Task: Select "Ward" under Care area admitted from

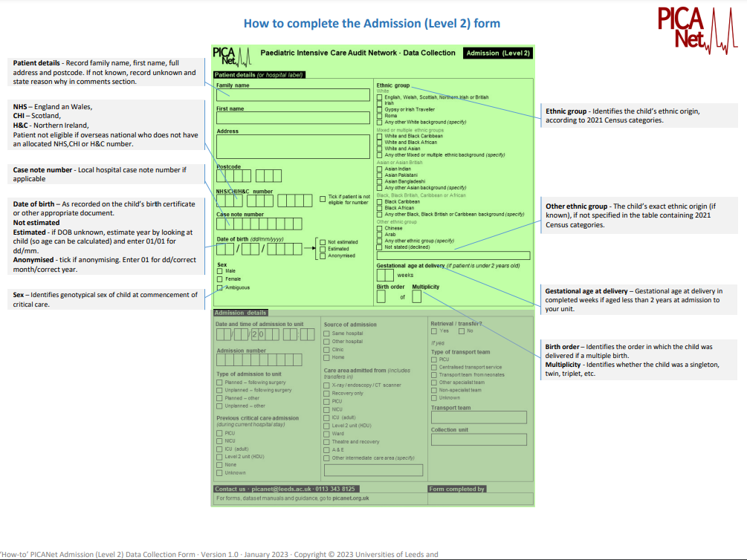Action: click(326, 434)
